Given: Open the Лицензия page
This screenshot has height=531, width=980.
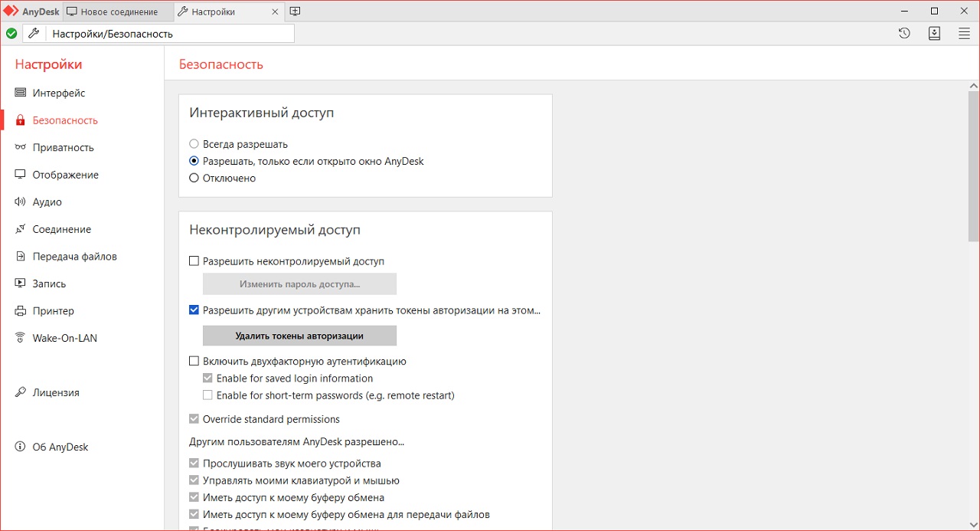Looking at the screenshot, I should (55, 392).
